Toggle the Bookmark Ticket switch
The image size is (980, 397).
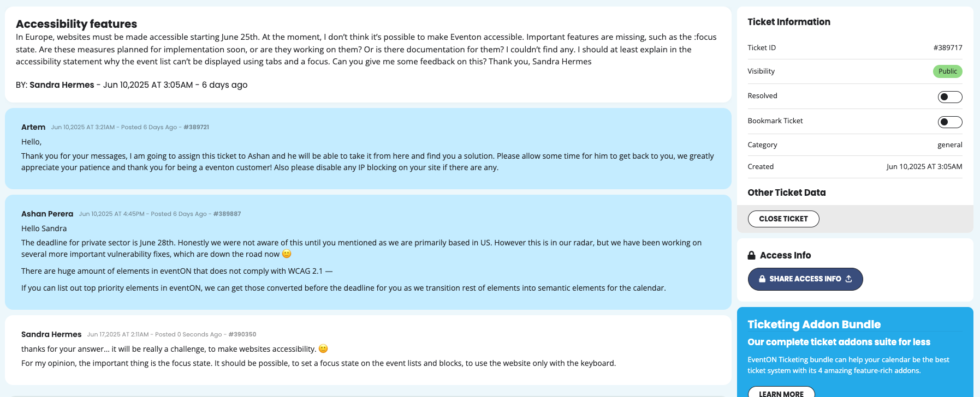point(950,122)
